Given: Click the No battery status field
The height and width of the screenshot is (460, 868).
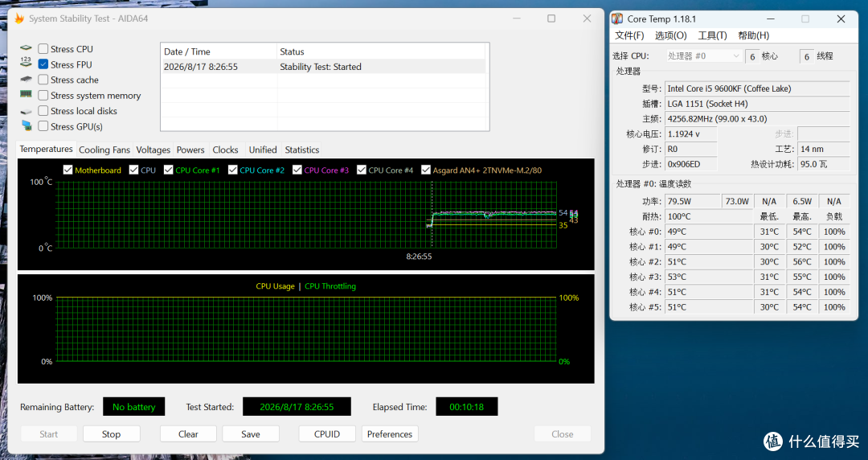Looking at the screenshot, I should tap(134, 407).
